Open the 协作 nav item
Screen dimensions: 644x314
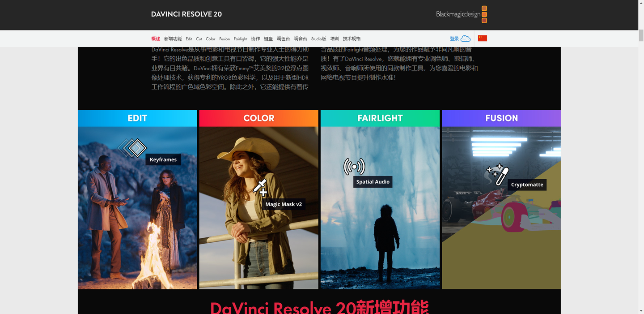255,39
